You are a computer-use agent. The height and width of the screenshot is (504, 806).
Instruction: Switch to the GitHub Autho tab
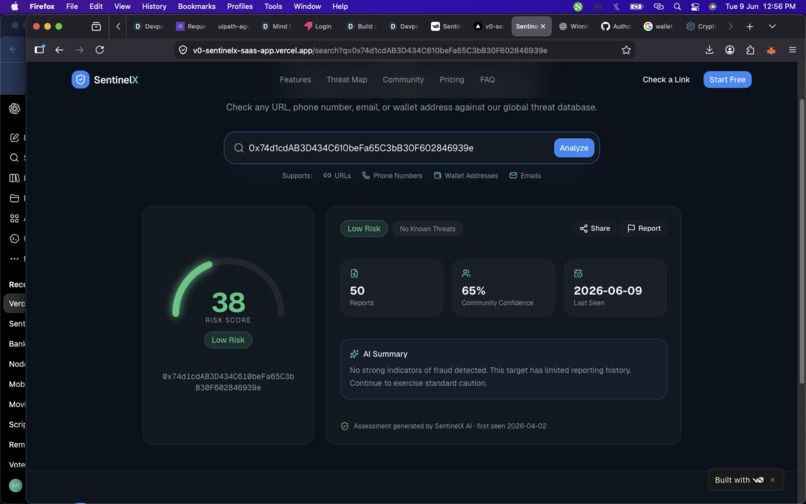tap(616, 26)
